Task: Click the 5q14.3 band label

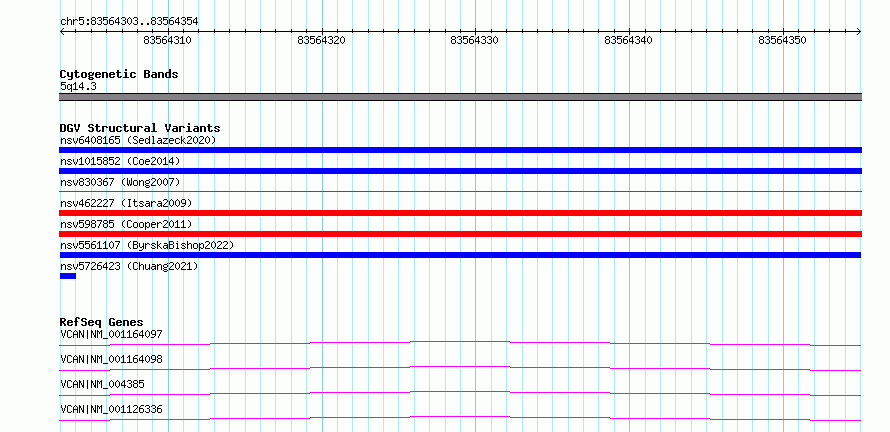Action: point(77,86)
